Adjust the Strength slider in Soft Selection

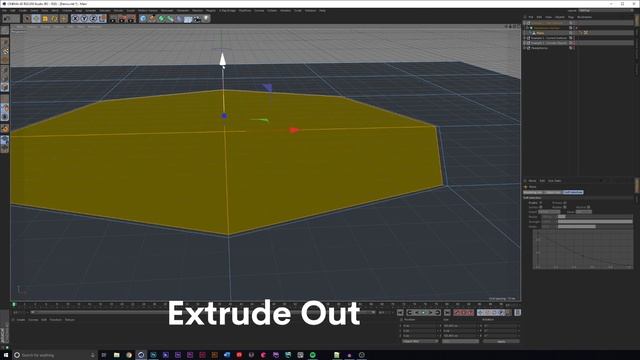pyautogui.click(x=595, y=222)
